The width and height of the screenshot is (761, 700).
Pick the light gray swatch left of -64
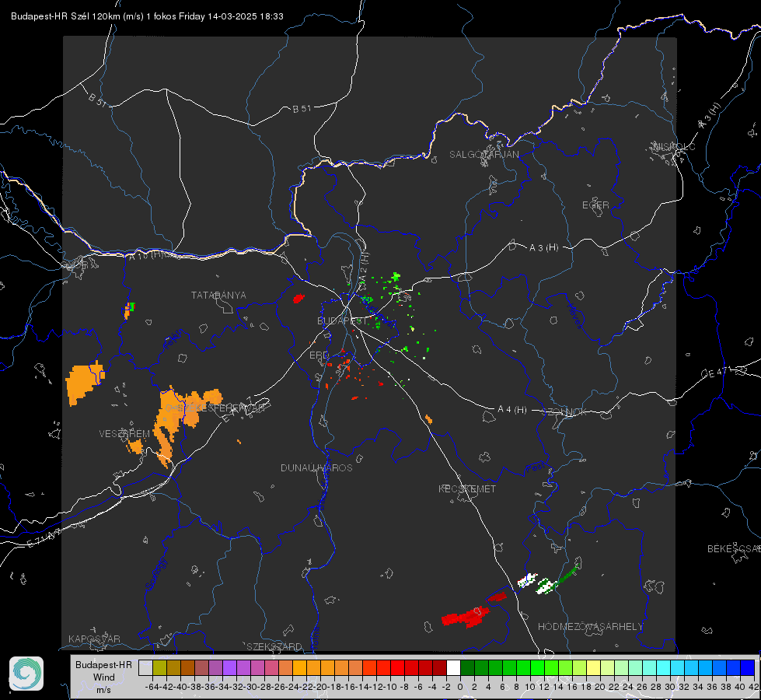145,667
